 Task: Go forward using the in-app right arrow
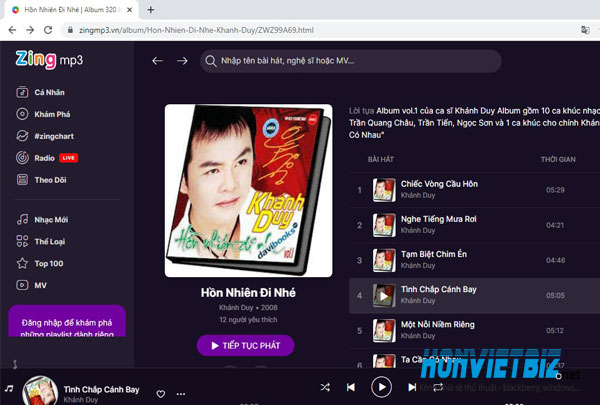(182, 61)
